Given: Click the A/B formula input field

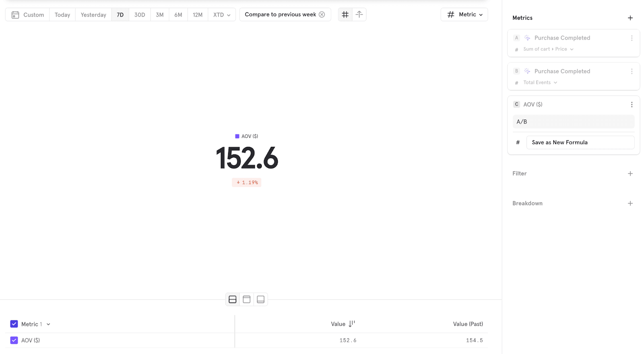Looking at the screenshot, I should (573, 121).
